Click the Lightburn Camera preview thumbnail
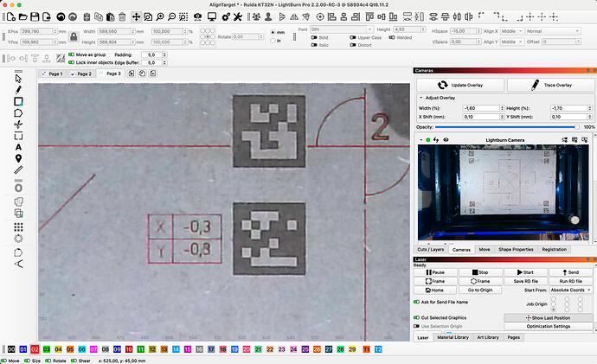The image size is (597, 364). tap(504, 192)
